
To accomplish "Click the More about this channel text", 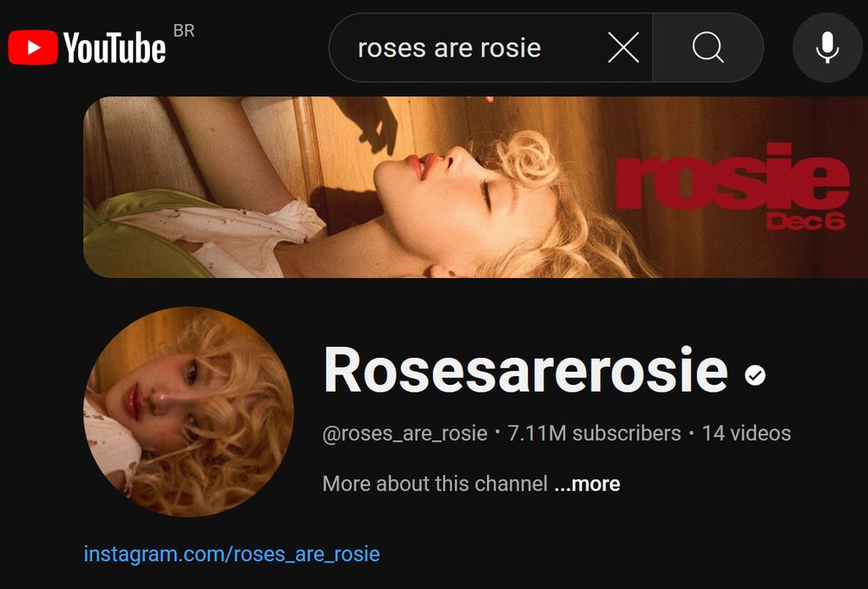I will tap(435, 484).
